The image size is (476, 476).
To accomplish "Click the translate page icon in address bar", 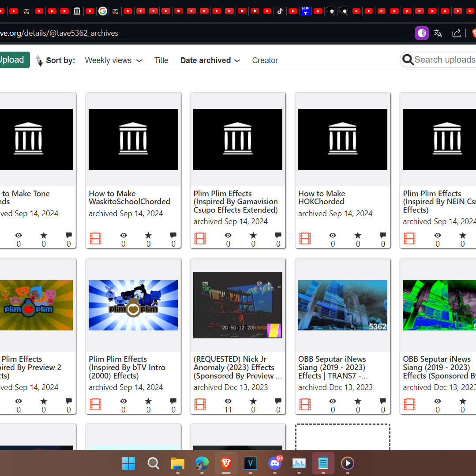I will coord(438,33).
